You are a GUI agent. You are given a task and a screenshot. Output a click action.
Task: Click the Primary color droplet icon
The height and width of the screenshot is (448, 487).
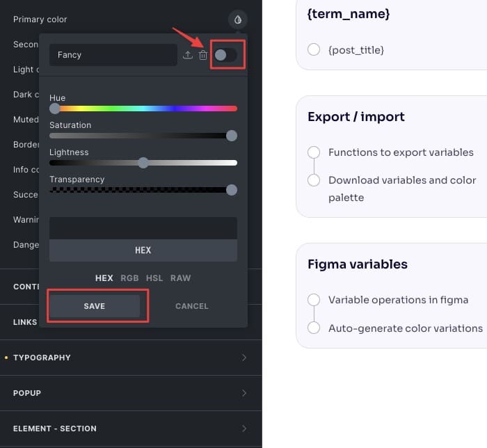point(238,19)
